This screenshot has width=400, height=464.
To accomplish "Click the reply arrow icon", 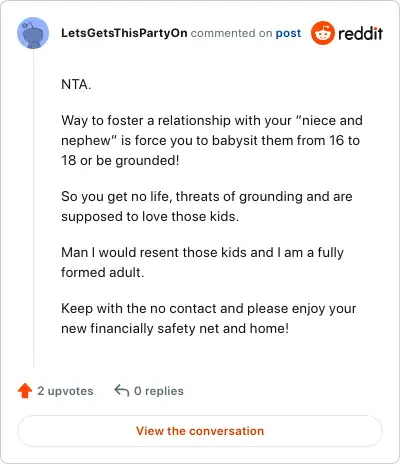I will click(x=122, y=390).
